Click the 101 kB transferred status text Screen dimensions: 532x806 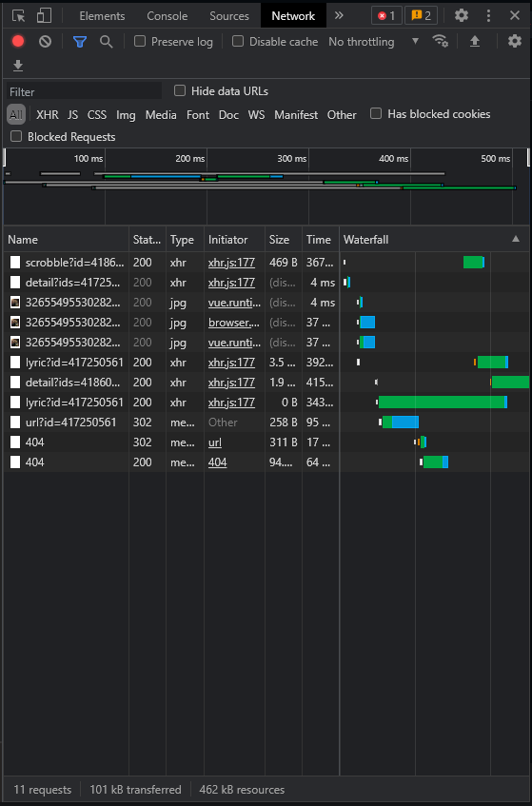[136, 790]
